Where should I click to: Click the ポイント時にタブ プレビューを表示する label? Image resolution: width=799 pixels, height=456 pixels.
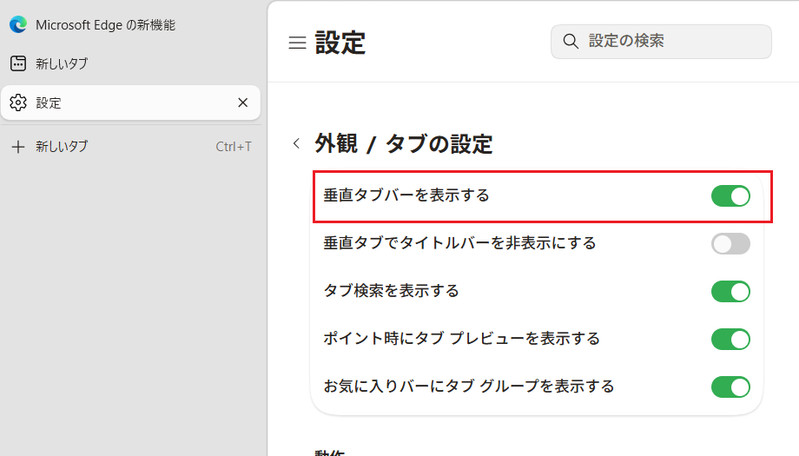462,339
